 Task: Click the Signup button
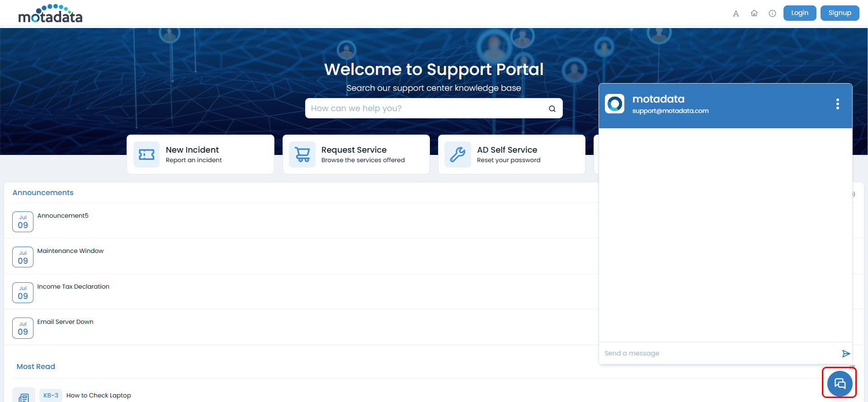(x=840, y=13)
